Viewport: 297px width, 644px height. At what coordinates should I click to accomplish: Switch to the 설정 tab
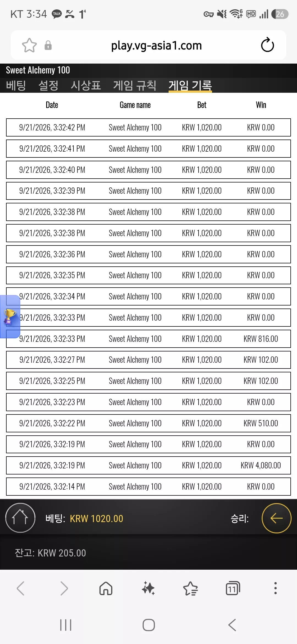(48, 85)
